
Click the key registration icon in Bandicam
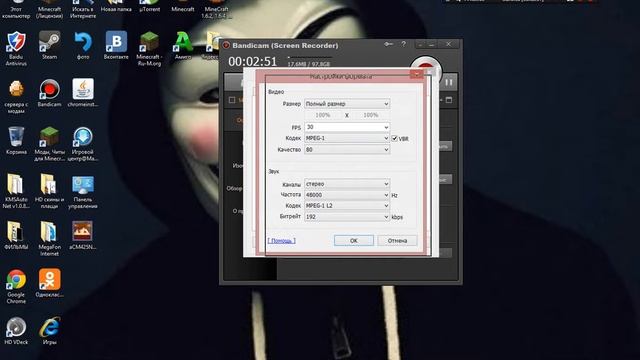(389, 44)
